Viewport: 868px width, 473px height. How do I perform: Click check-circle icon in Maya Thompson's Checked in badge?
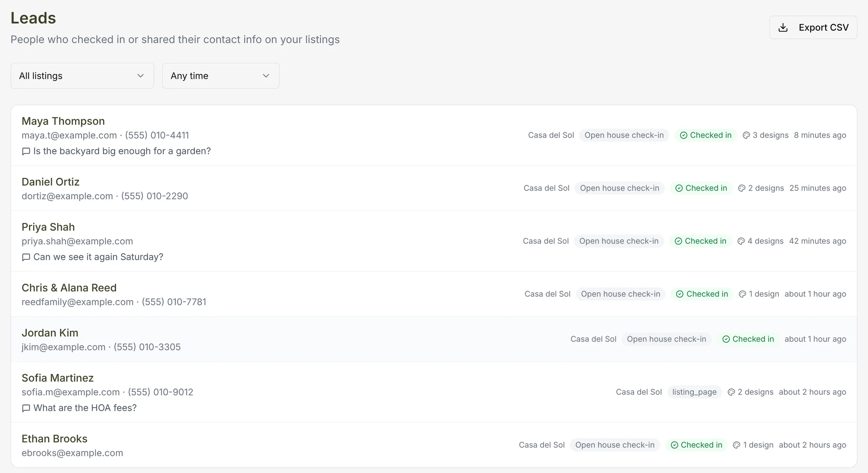tap(684, 135)
